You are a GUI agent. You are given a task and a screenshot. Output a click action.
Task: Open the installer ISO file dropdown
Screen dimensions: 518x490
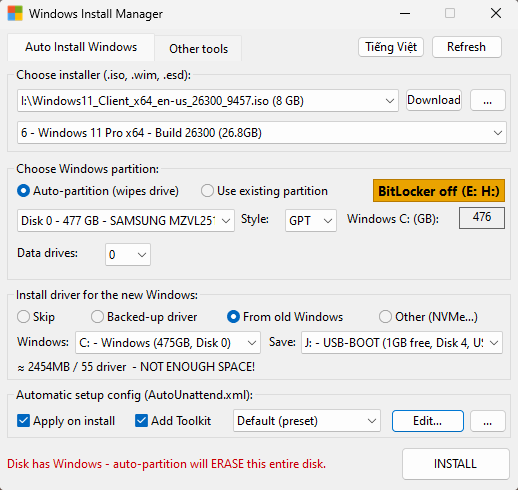(208, 100)
